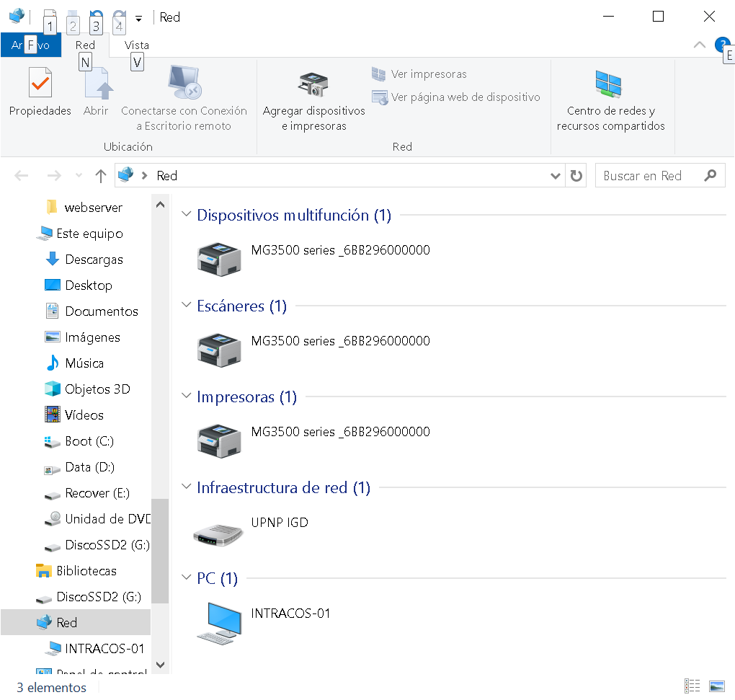735x700 pixels.
Task: Open the Archivo tab
Action: (31, 45)
